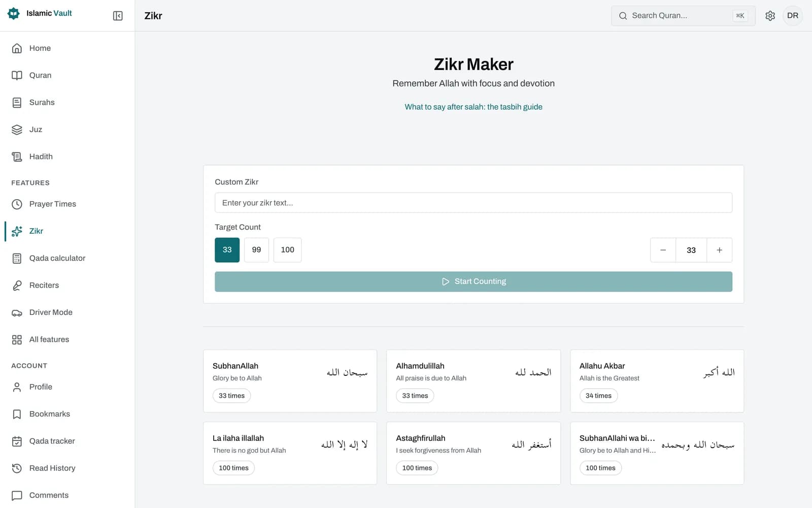This screenshot has width=812, height=508.
Task: Open the tasbih guide link
Action: [x=473, y=107]
